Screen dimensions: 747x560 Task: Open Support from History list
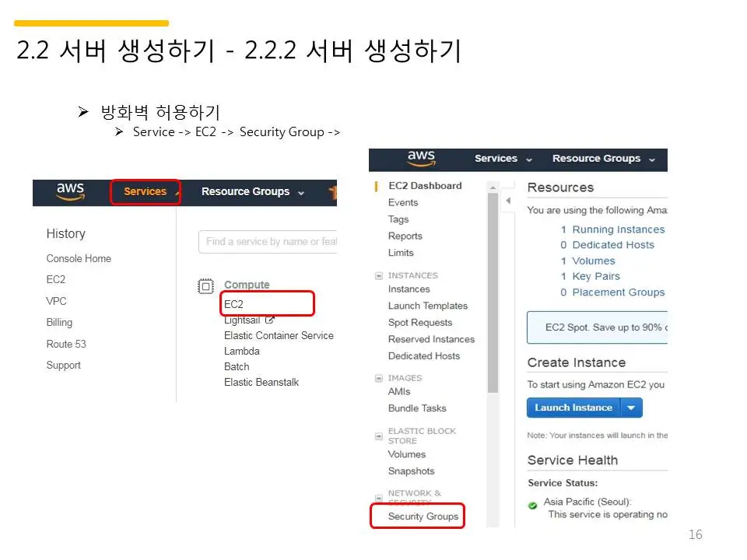63,366
